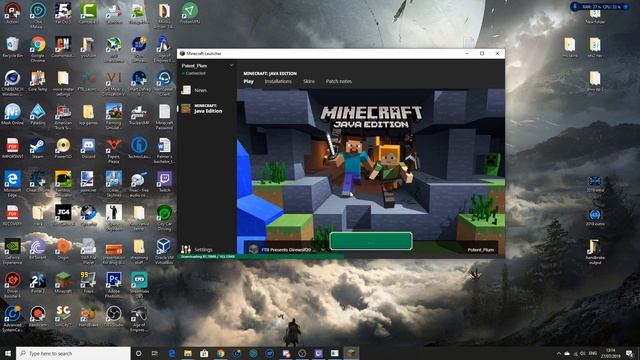The image size is (640, 360).
Task: Open launcher Settings at bottom left
Action: [x=197, y=249]
